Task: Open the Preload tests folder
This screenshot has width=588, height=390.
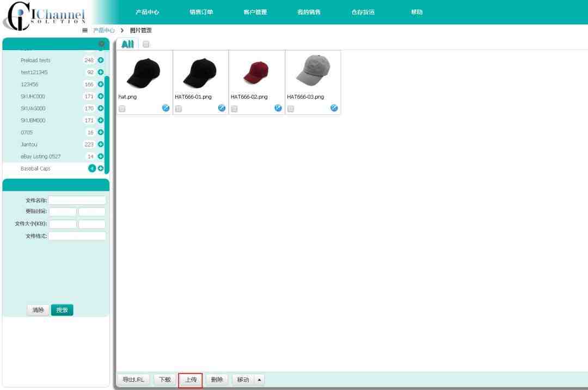Action: (35, 60)
